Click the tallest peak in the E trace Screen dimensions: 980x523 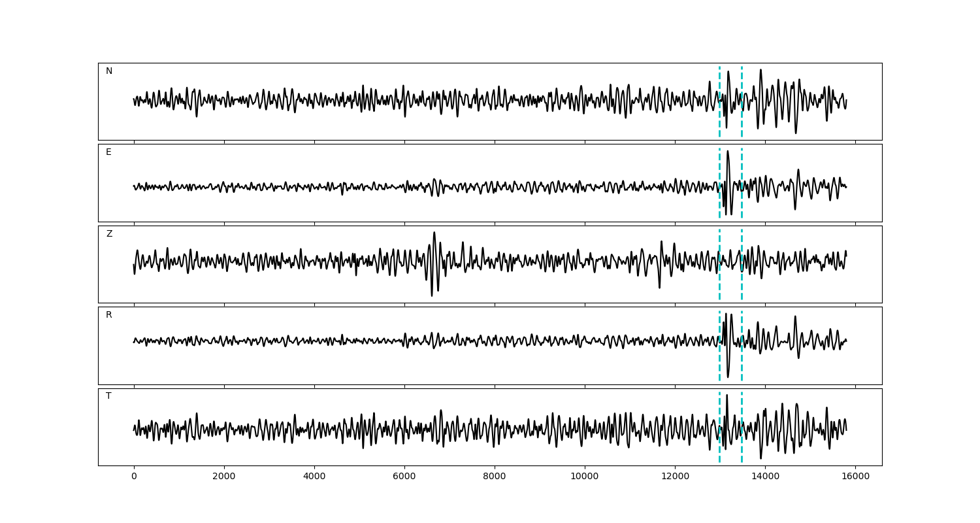coord(728,153)
